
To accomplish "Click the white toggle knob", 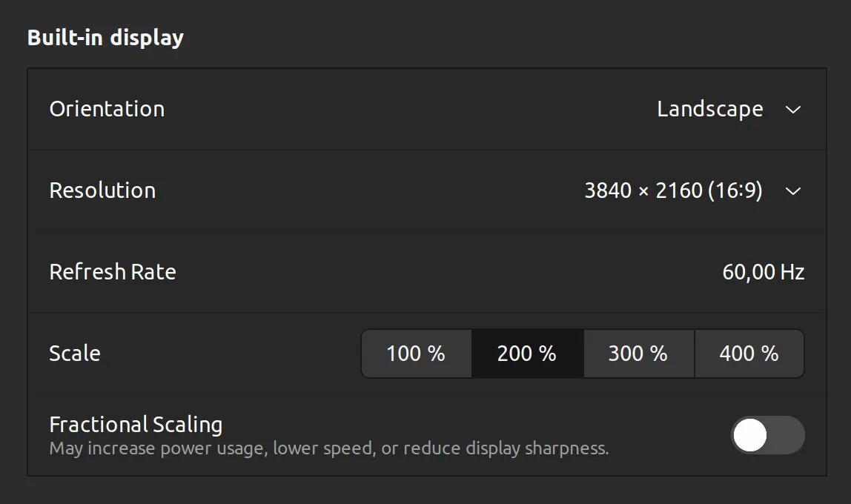I will click(750, 435).
